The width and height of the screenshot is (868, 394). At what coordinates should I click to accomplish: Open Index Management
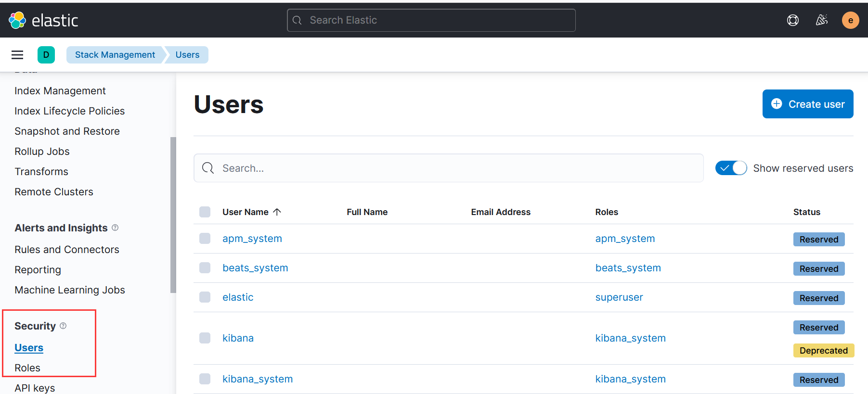coord(60,91)
